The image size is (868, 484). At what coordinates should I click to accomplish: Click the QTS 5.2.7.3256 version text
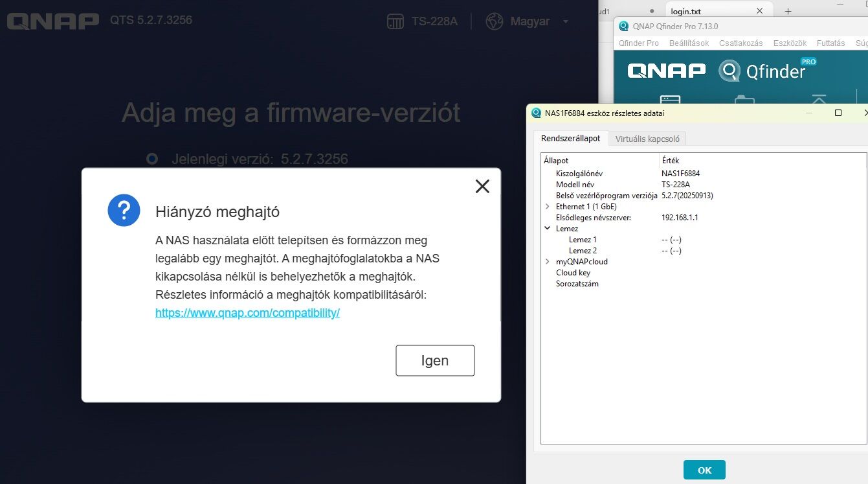[x=151, y=20]
